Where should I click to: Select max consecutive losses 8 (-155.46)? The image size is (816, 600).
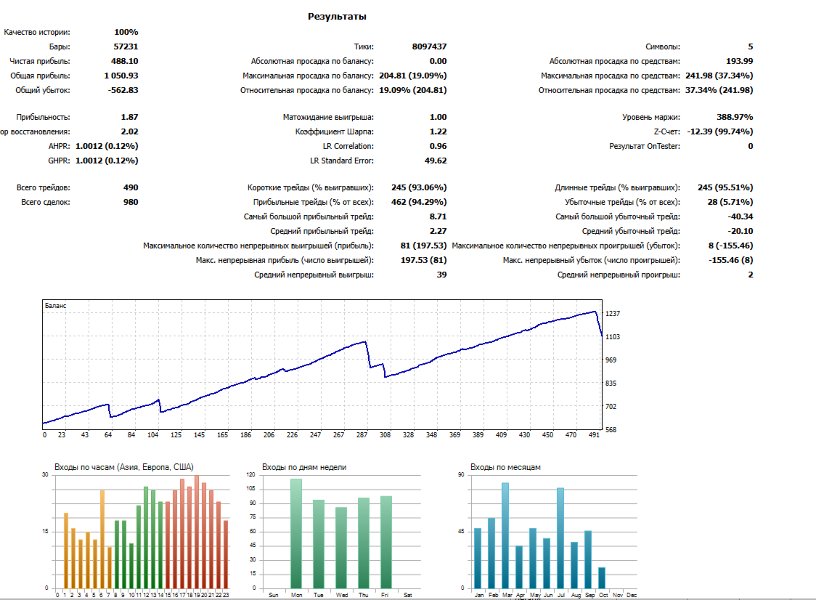(731, 246)
